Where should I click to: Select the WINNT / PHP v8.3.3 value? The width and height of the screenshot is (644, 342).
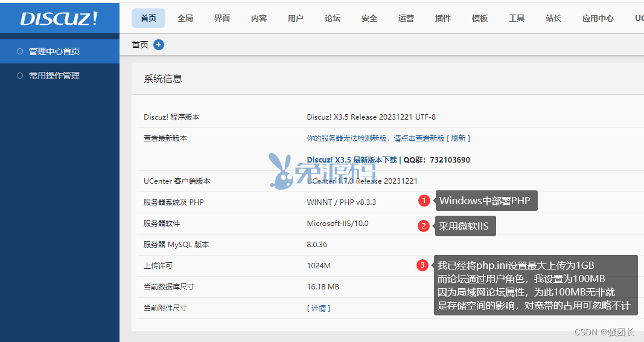click(x=341, y=202)
